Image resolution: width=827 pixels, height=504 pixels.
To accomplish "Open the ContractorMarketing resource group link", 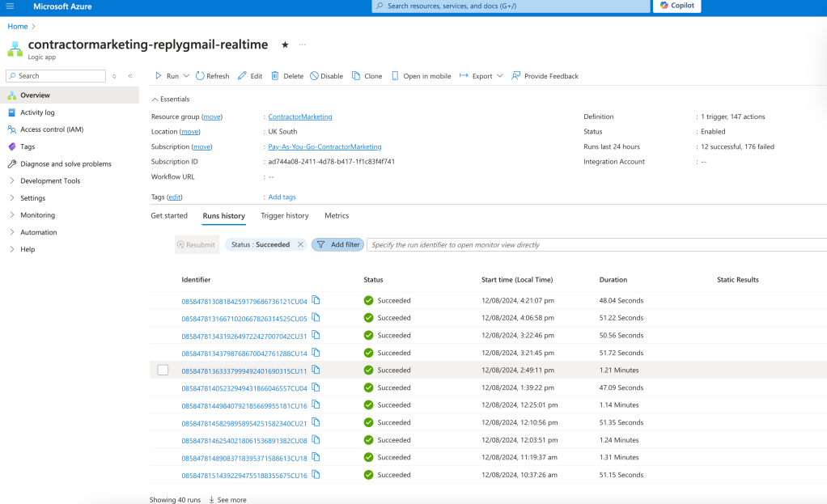I will coord(300,116).
